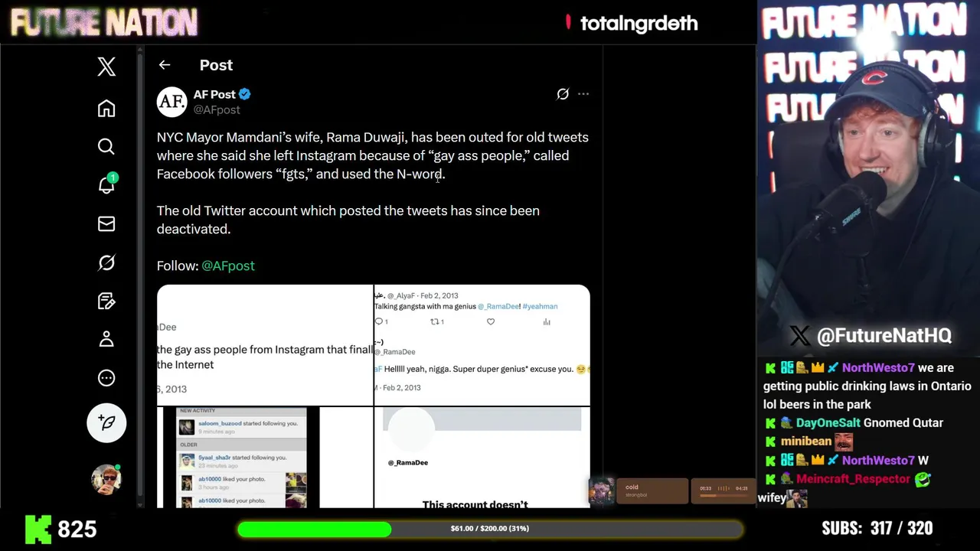Follow the green @AFpost mention link
This screenshot has width=980, height=551.
click(x=228, y=266)
